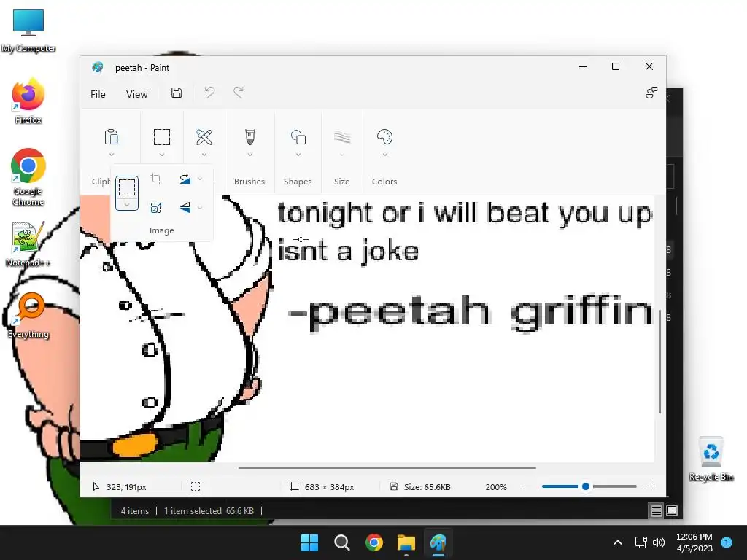The width and height of the screenshot is (747, 560).
Task: Open the File menu
Action: point(98,94)
